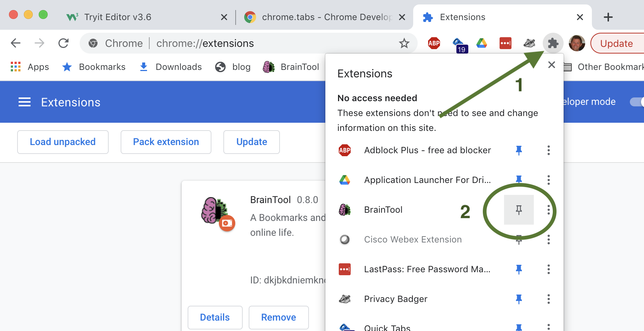Open a new browser tab
644x331 pixels.
click(608, 17)
